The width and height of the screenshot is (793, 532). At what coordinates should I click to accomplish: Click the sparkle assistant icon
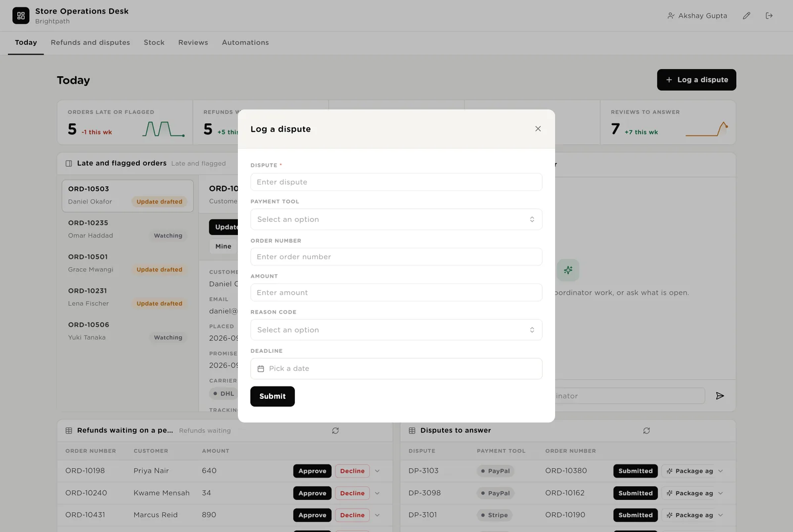(568, 270)
